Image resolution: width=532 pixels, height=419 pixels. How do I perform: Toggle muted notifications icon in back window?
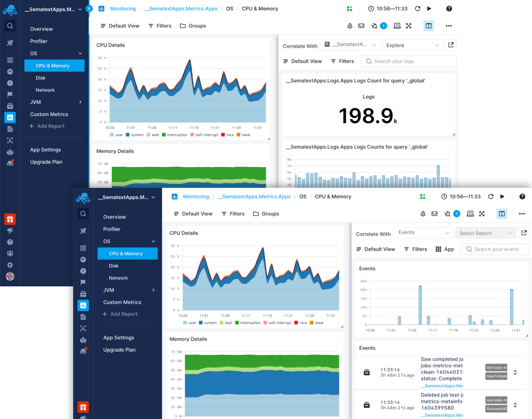click(374, 26)
